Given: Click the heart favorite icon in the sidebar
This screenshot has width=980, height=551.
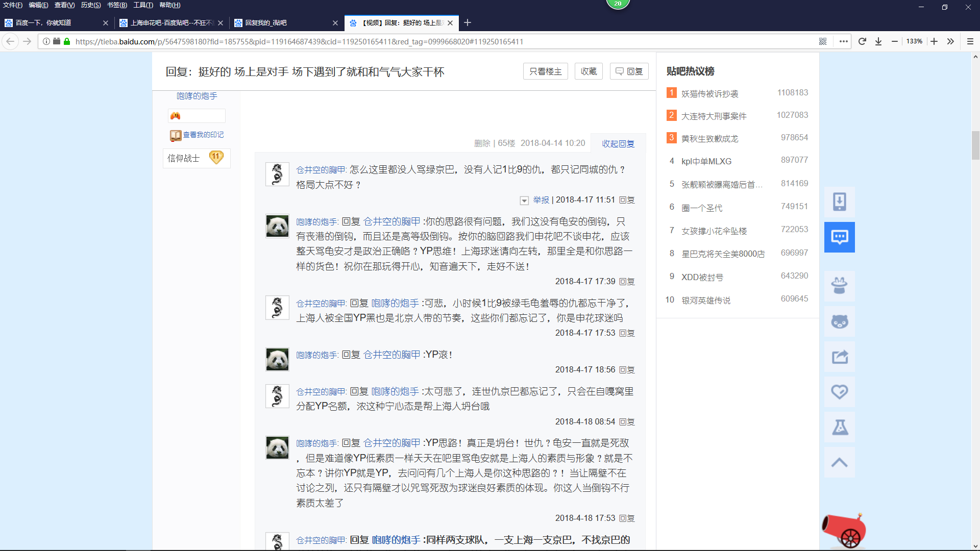Looking at the screenshot, I should tap(840, 392).
